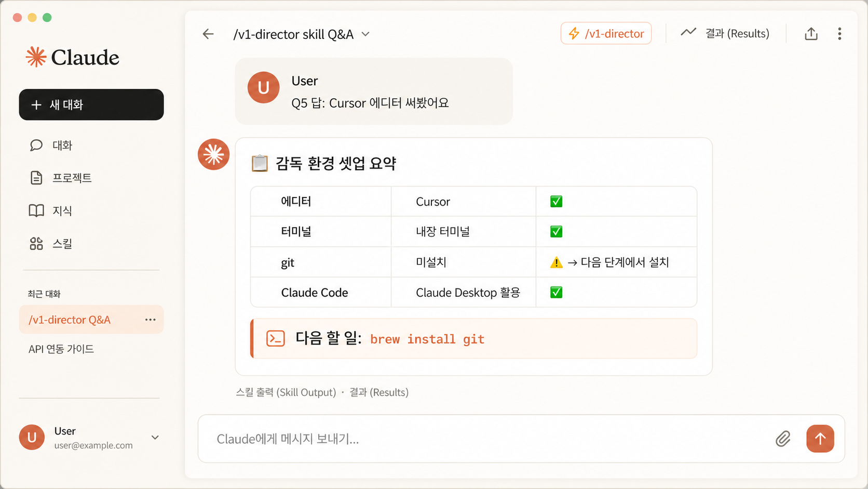Click the green checkbox in Cursor row
868x489 pixels.
[557, 201]
